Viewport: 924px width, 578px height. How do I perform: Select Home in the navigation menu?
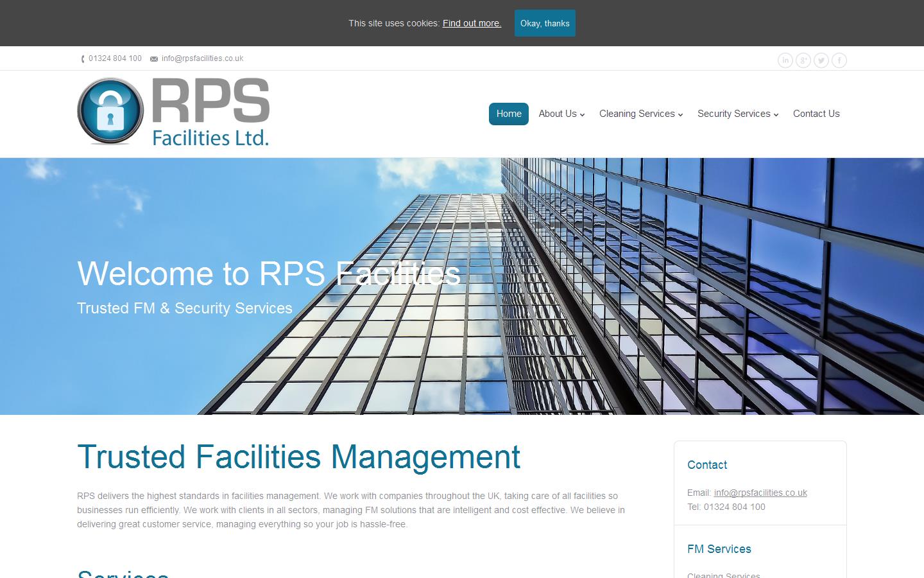click(509, 114)
